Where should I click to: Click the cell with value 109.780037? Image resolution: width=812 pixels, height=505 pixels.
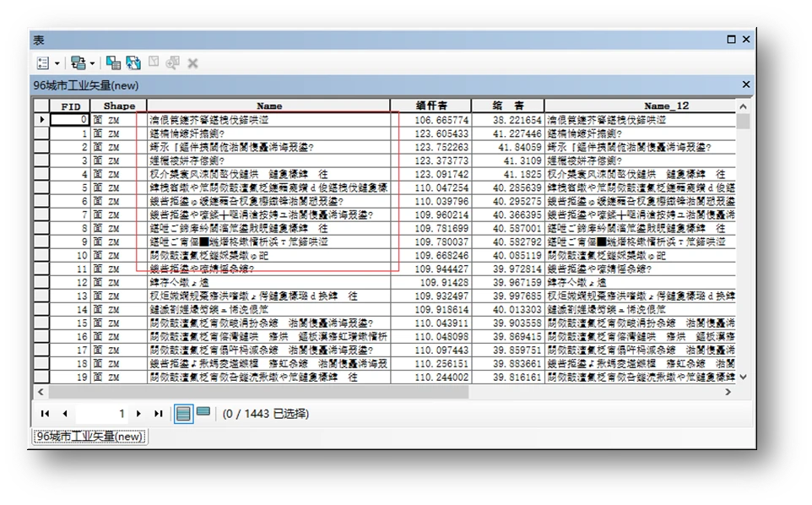pos(430,242)
